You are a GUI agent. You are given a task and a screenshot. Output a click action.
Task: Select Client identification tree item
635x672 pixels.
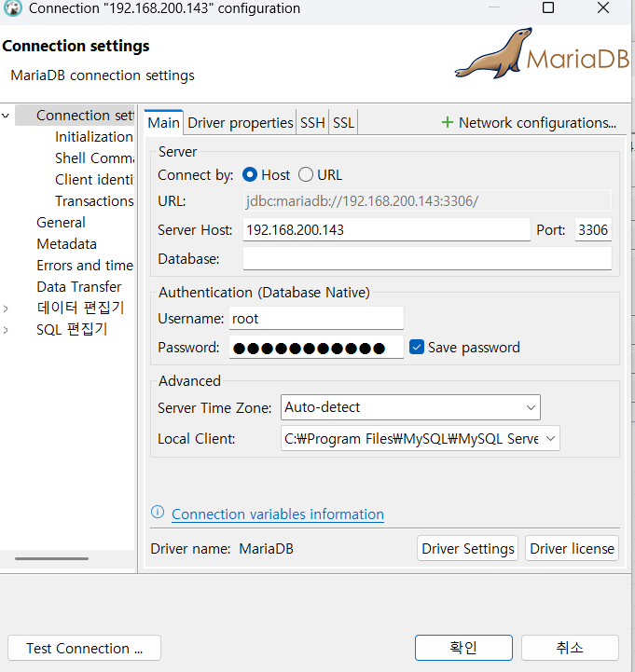pyautogui.click(x=94, y=180)
